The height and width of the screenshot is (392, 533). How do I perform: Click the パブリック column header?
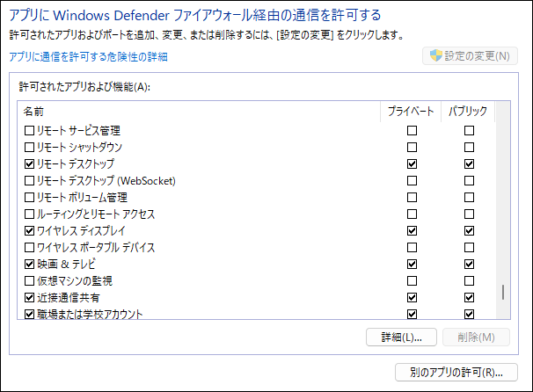click(x=468, y=112)
